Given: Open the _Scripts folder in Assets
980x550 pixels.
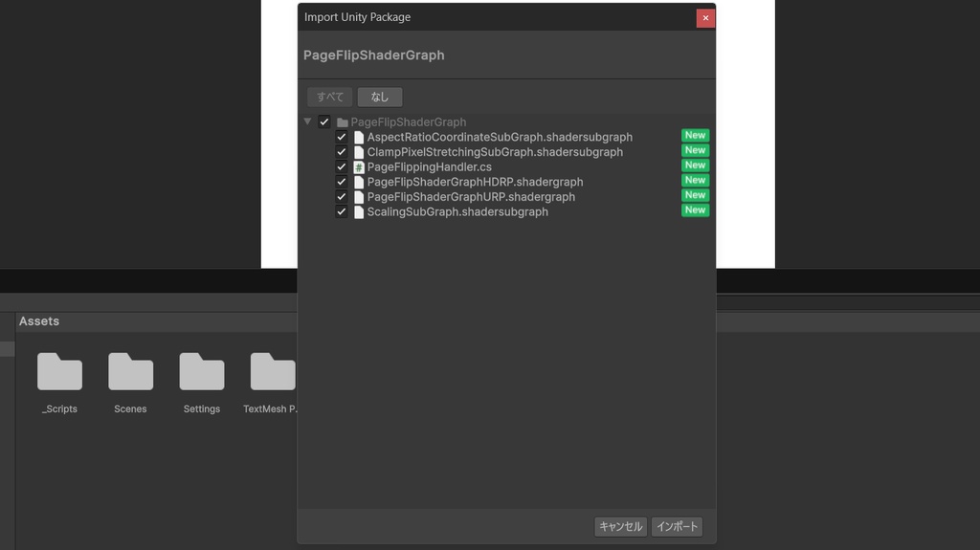Looking at the screenshot, I should (x=59, y=372).
